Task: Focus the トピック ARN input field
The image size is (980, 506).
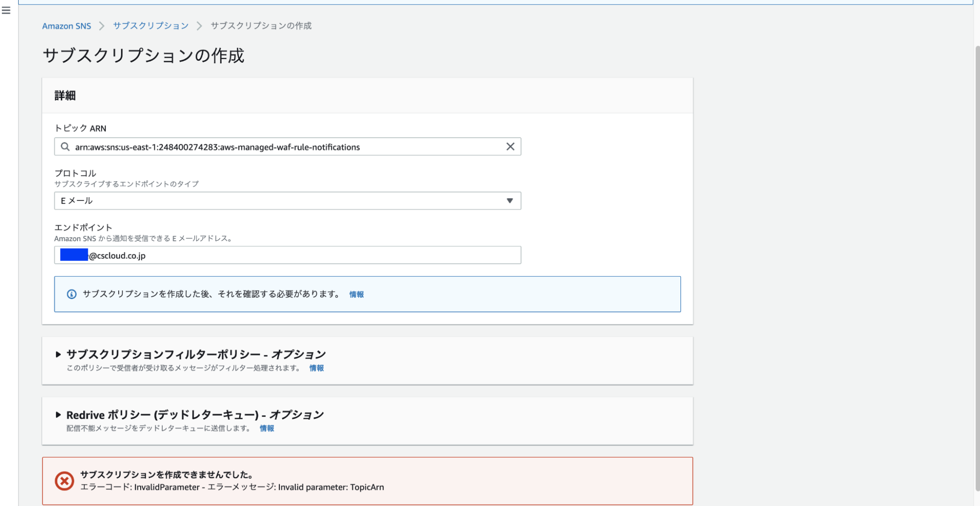Action: (287, 147)
